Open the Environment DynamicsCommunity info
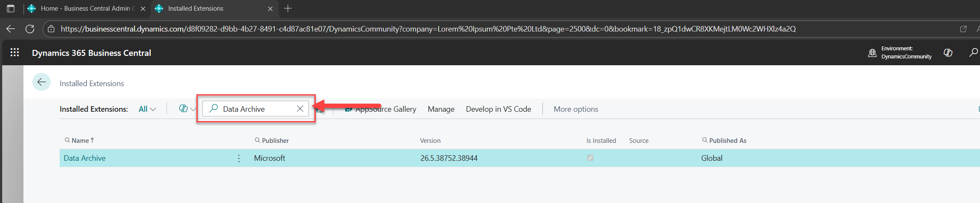 900,52
